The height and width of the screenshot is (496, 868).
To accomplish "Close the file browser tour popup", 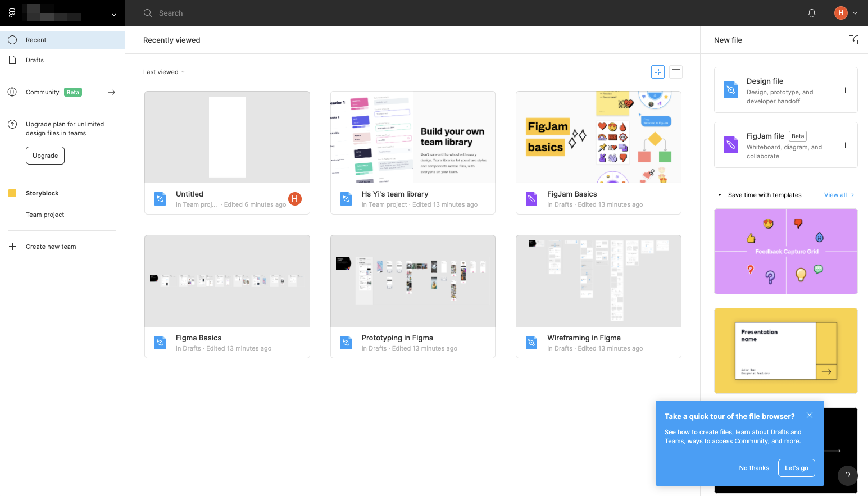I will pyautogui.click(x=810, y=415).
